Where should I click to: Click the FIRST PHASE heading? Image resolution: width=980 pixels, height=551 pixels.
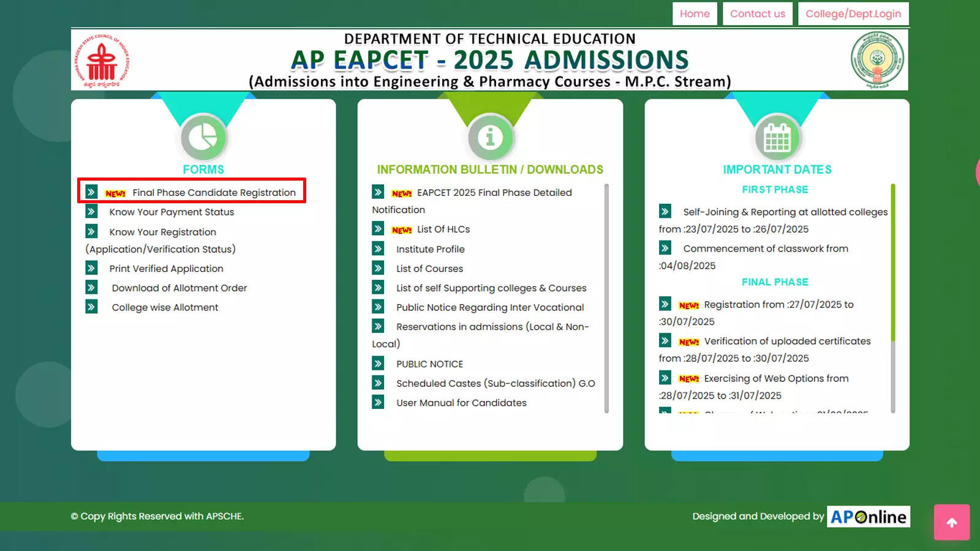775,190
